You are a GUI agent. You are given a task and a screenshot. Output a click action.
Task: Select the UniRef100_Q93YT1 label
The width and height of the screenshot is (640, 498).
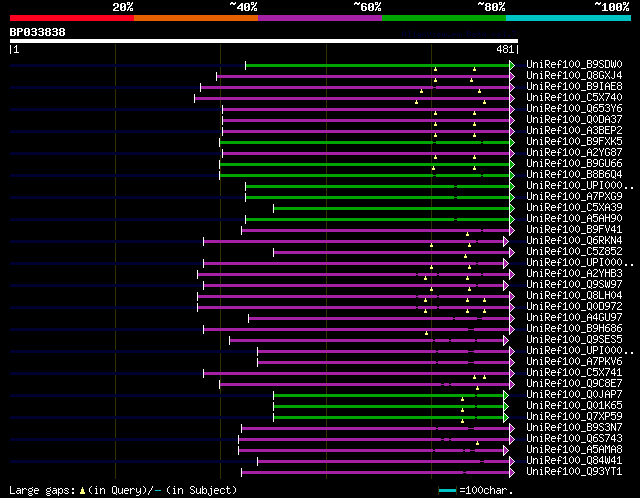coord(574,472)
